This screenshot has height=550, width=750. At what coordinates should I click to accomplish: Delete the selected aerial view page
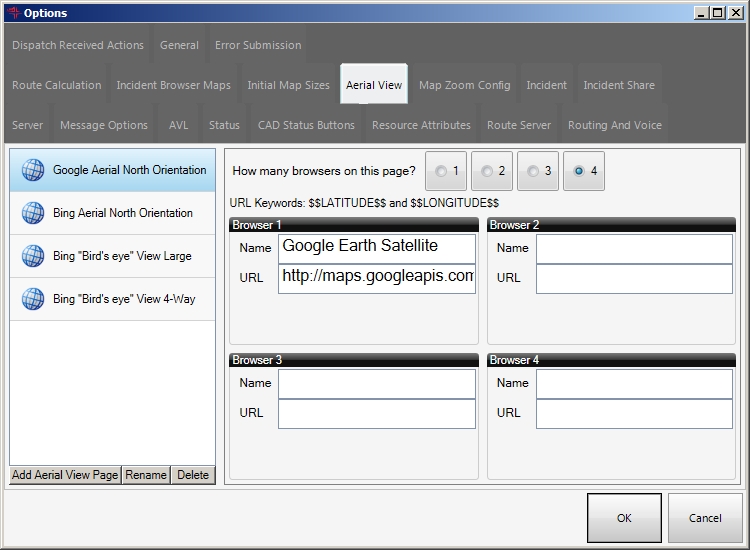tap(193, 475)
